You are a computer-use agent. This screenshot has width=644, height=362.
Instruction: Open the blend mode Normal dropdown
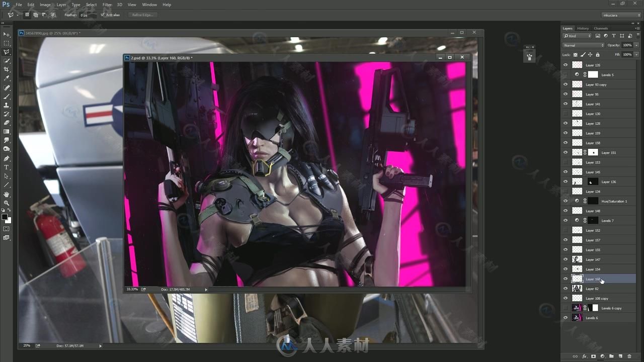click(x=584, y=45)
